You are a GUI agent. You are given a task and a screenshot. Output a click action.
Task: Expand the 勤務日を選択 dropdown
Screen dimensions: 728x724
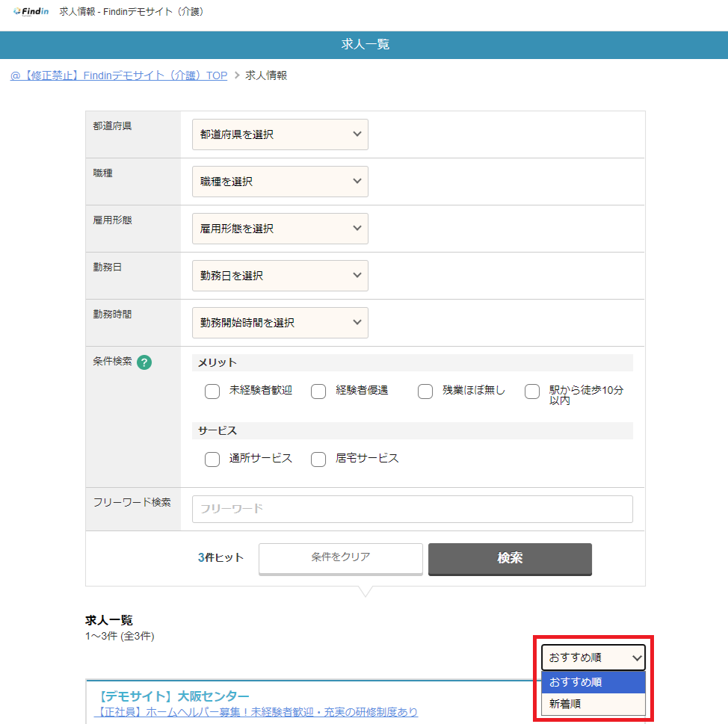click(x=280, y=276)
